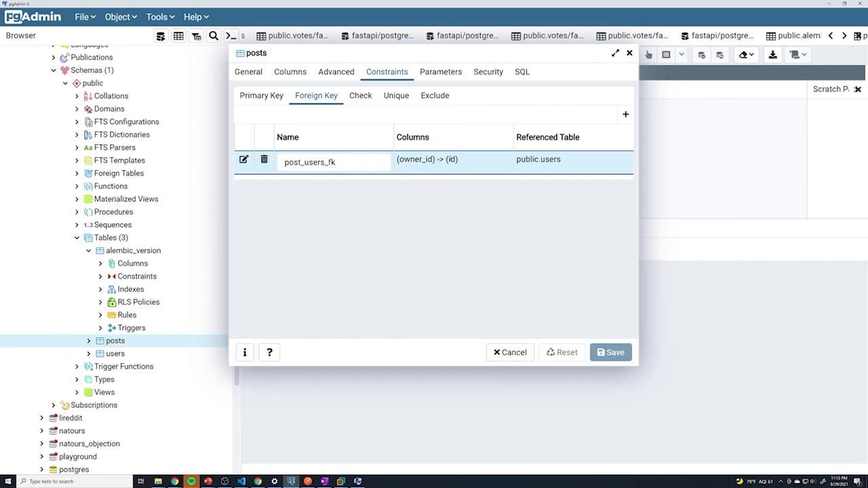Click the View Data grid icon in Browser toolbar
868x488 pixels.
[x=178, y=36]
